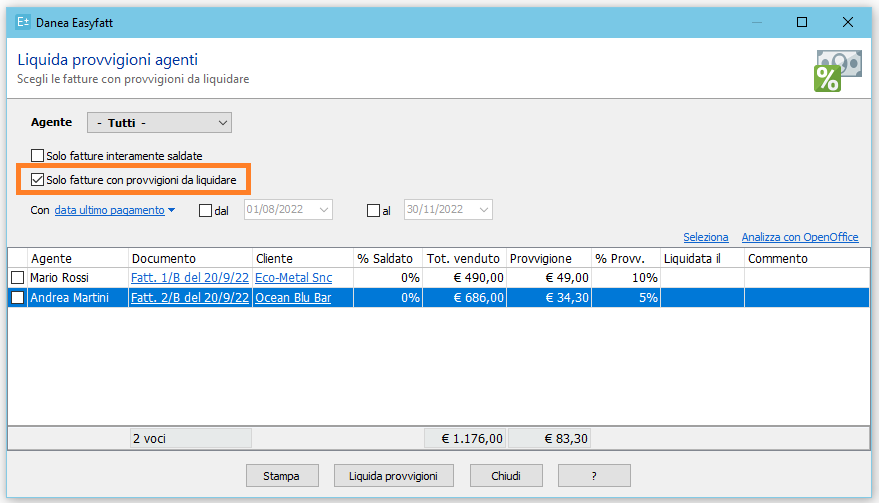Open client Eco-Metal Snc link
Screen dimensions: 879x503
pos(294,278)
